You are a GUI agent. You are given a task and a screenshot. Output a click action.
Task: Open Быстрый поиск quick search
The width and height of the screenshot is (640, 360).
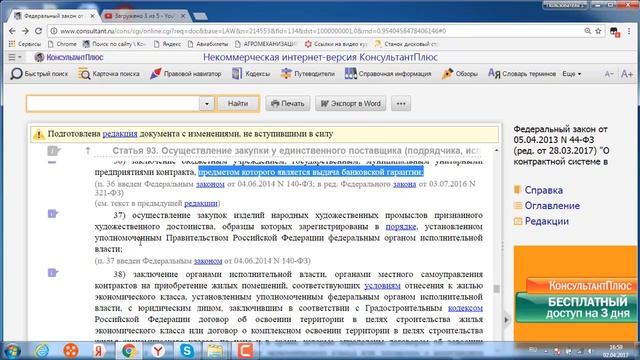click(39, 74)
